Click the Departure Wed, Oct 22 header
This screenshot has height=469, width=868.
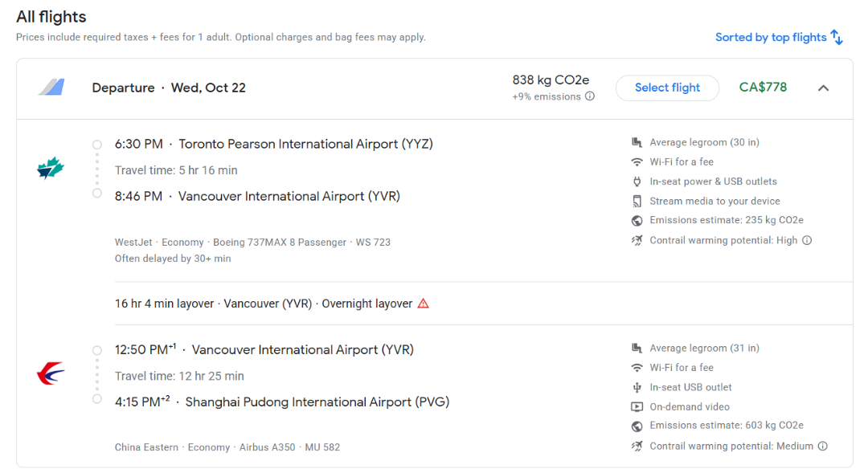pyautogui.click(x=169, y=88)
